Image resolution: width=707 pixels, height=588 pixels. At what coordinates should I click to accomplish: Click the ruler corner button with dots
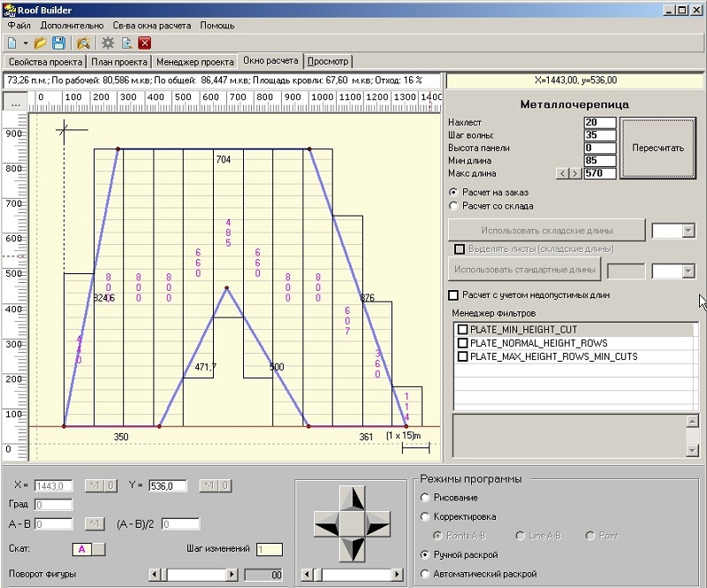click(x=15, y=101)
